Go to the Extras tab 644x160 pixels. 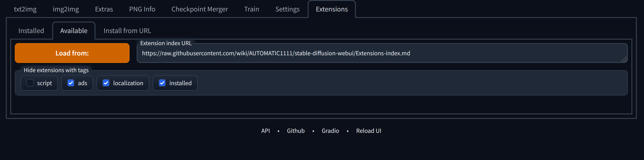(104, 9)
